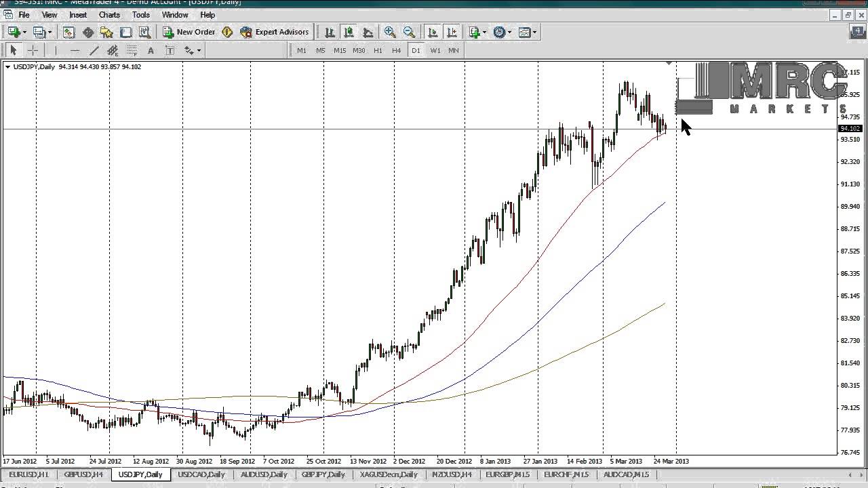Click the Profiles toolbar icon
This screenshot has height=488, width=868.
click(x=39, y=32)
